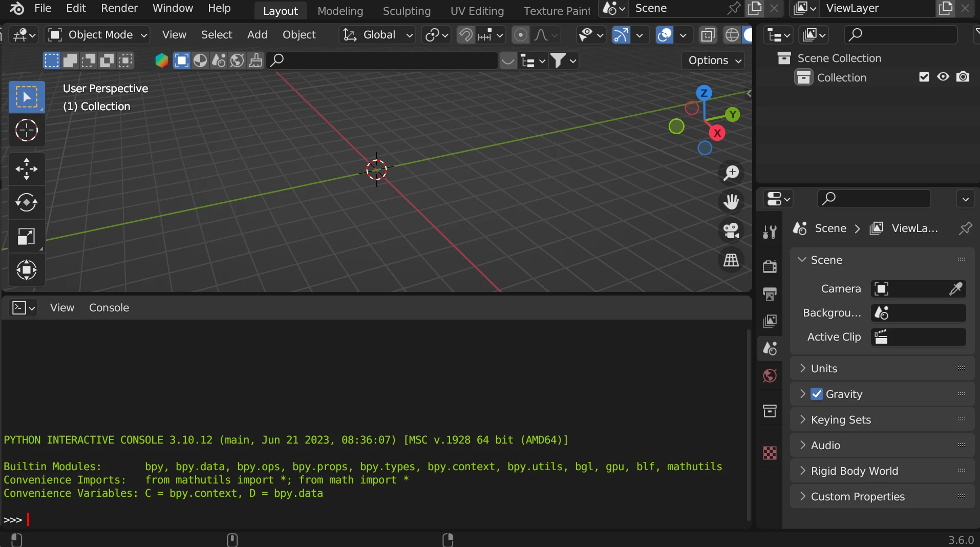Open the Object Mode dropdown
Screen dimensions: 980x547
click(x=96, y=35)
